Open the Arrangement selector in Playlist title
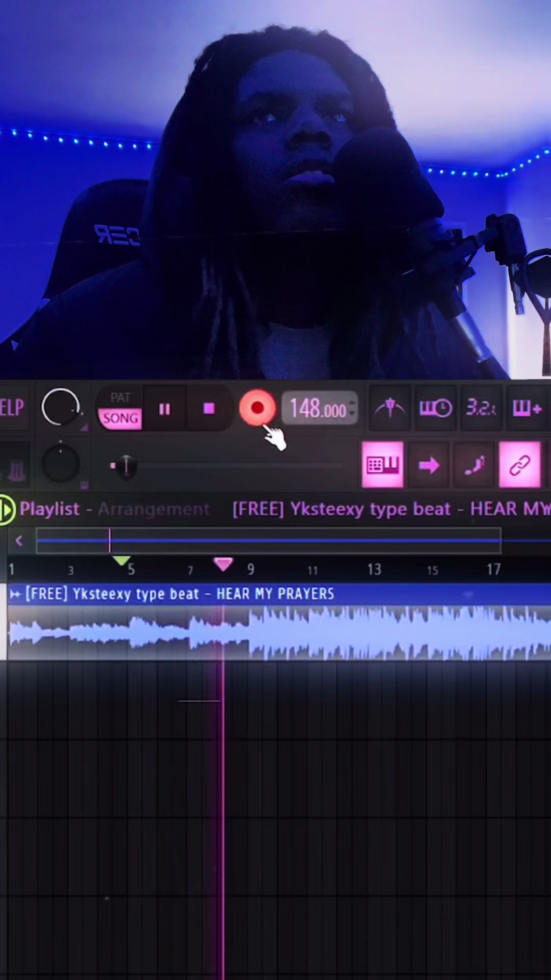Screen dimensions: 551x980 click(x=154, y=509)
